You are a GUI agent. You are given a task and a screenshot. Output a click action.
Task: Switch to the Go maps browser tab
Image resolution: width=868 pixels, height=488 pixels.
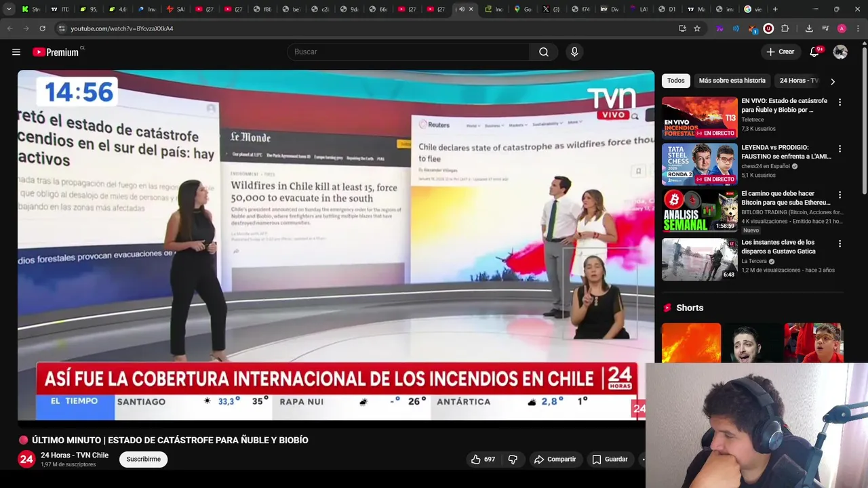point(523,9)
